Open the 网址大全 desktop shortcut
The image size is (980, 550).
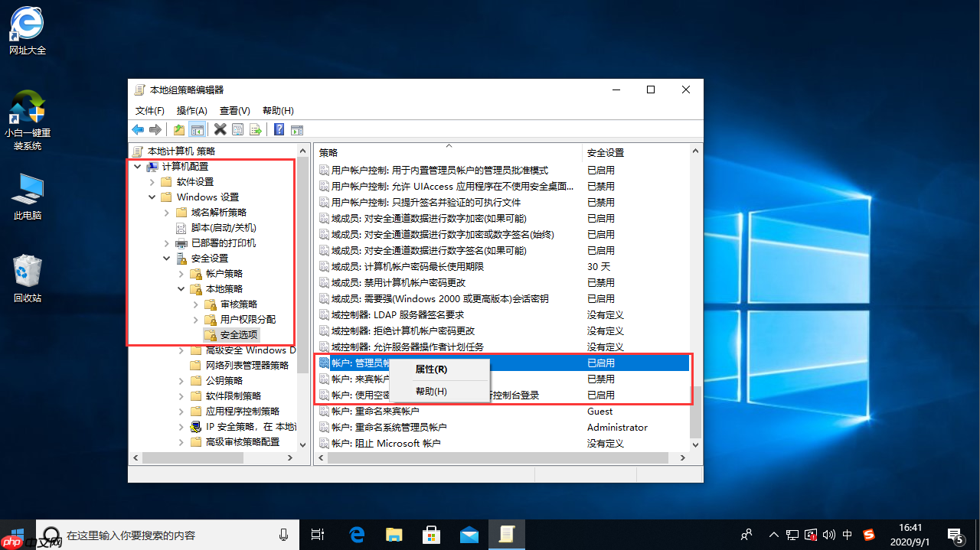(x=28, y=33)
